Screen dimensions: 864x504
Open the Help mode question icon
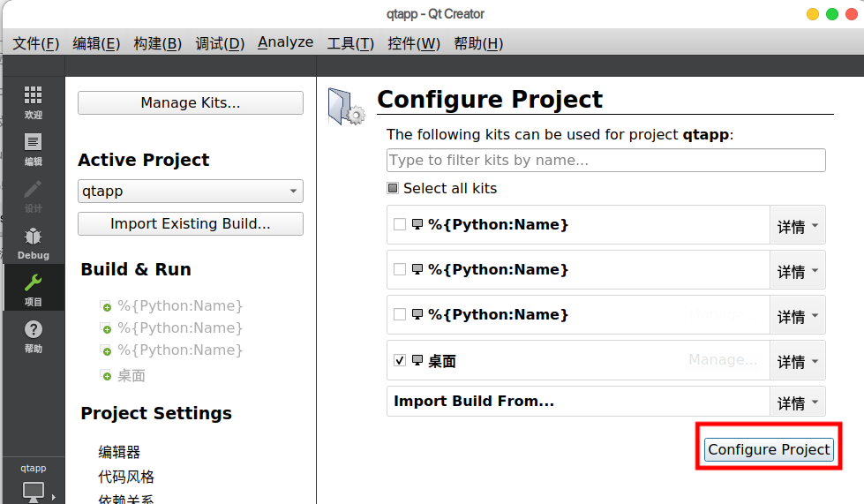(33, 330)
